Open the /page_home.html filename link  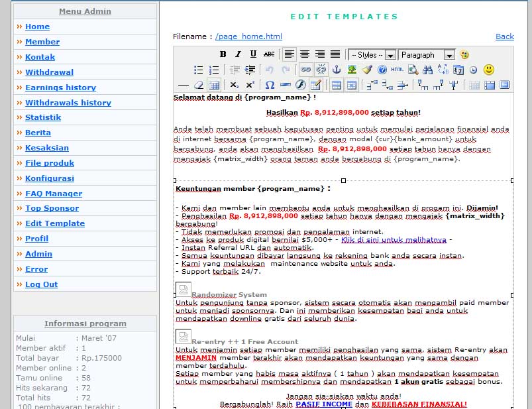pyautogui.click(x=248, y=36)
